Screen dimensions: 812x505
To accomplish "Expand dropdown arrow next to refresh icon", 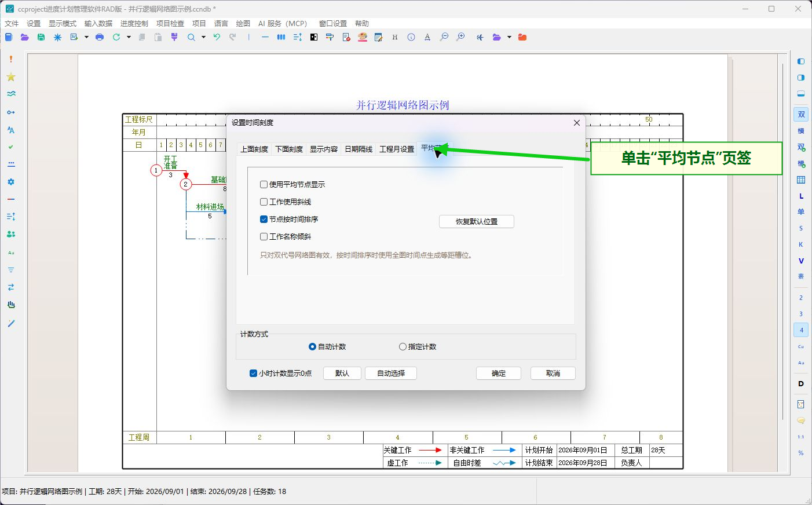I will 129,37.
